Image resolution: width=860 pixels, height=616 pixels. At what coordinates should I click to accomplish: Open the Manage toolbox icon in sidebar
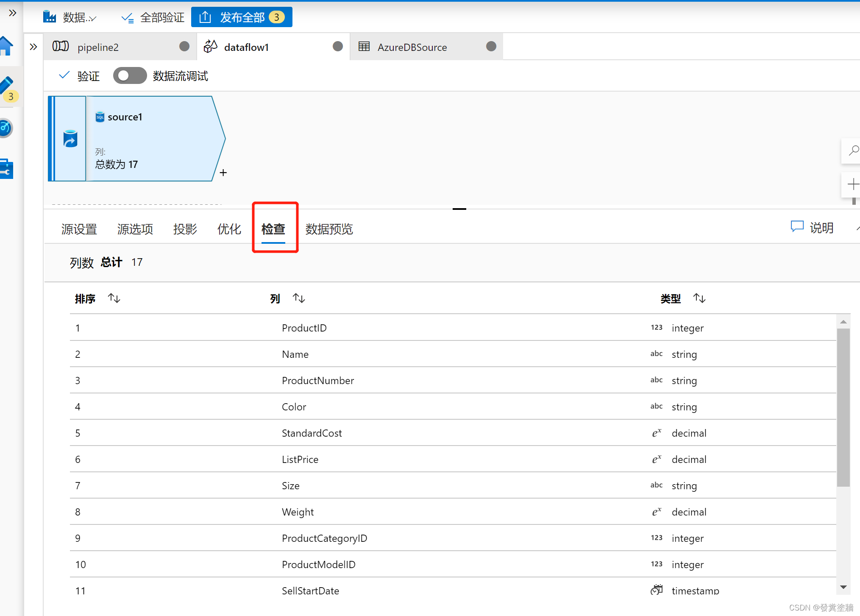click(7, 169)
